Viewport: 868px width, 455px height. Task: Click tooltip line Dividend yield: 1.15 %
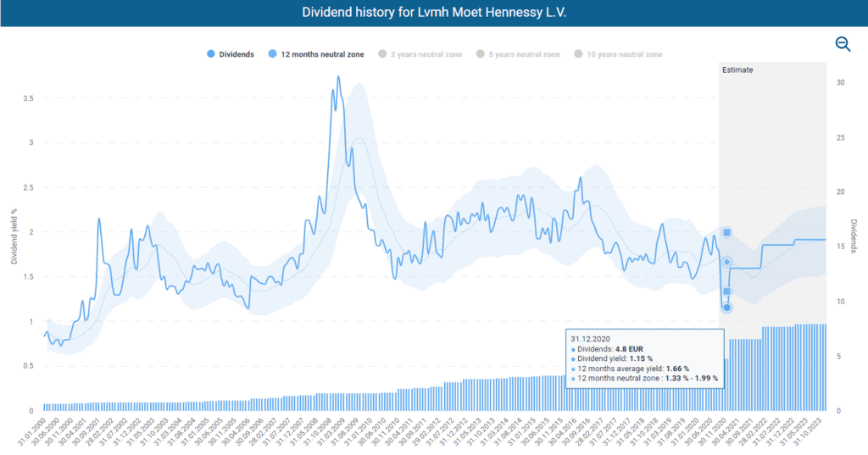pos(612,358)
